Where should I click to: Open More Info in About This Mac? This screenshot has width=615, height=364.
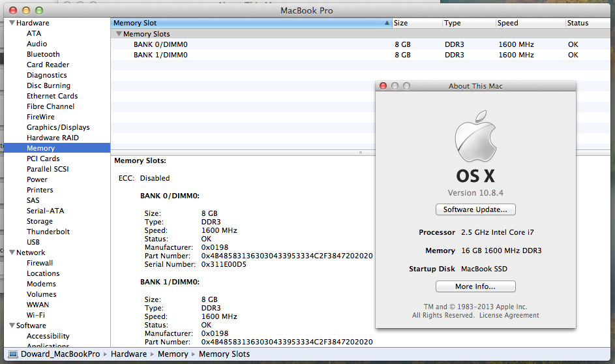(475, 286)
